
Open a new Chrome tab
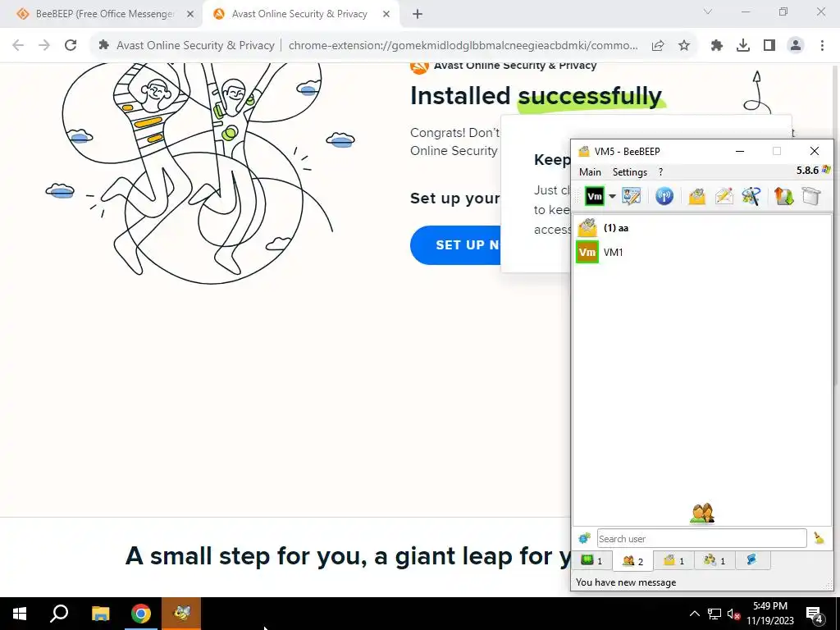(418, 15)
